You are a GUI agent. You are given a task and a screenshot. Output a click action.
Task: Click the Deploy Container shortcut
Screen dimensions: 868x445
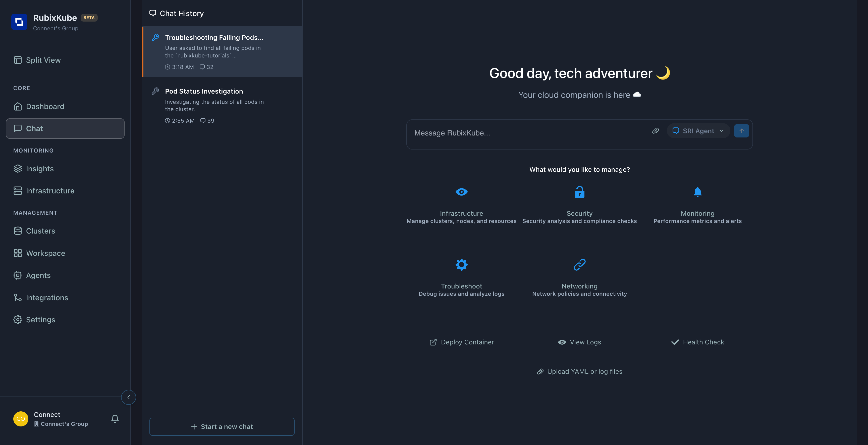(x=461, y=342)
